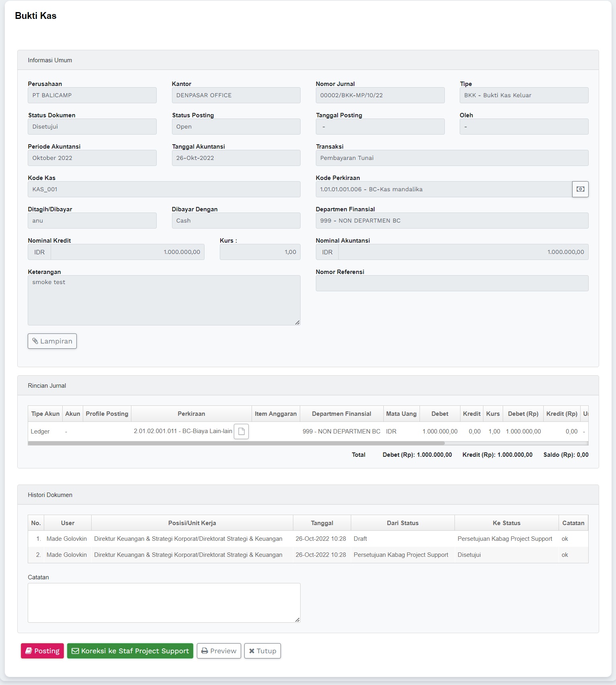Open the Lampiran attachments
The width and height of the screenshot is (616, 685).
click(52, 341)
